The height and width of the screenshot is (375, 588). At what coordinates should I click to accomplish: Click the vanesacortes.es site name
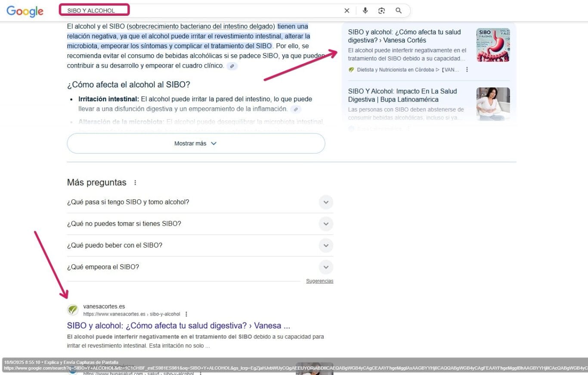point(104,307)
